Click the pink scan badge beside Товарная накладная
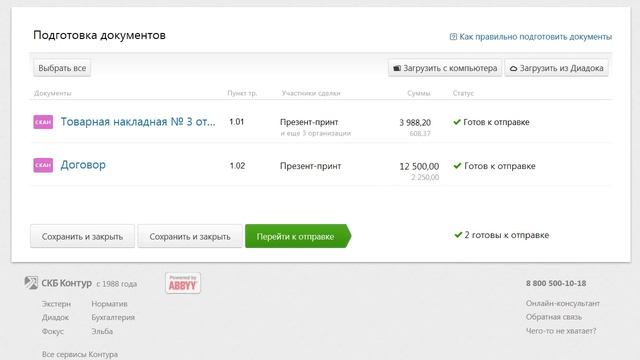 click(43, 122)
